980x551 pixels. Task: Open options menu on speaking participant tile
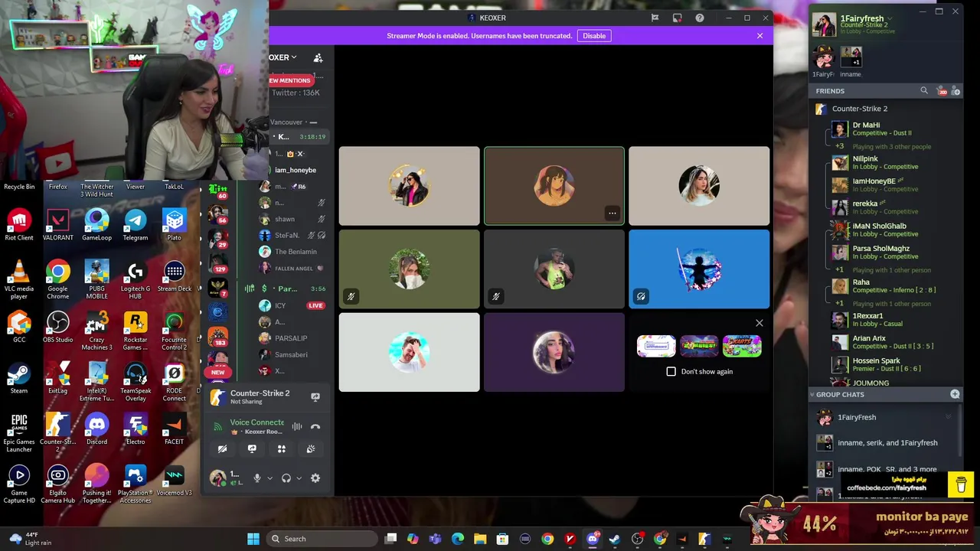612,214
